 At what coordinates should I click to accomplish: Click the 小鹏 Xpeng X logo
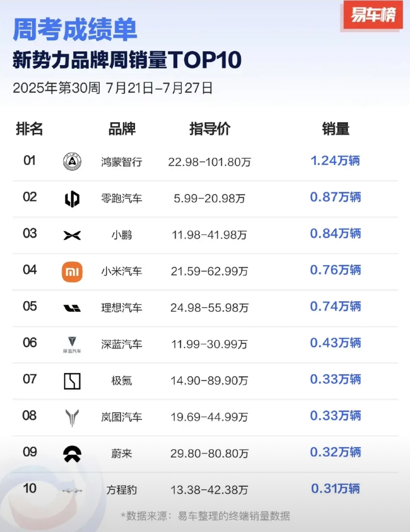tap(72, 235)
